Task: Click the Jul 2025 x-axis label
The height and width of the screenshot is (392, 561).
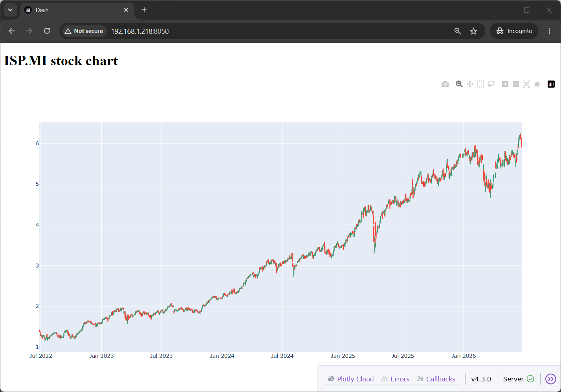Action: (403, 356)
